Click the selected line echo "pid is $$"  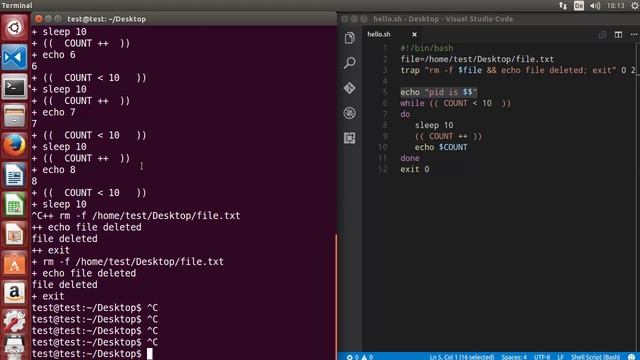(438, 92)
